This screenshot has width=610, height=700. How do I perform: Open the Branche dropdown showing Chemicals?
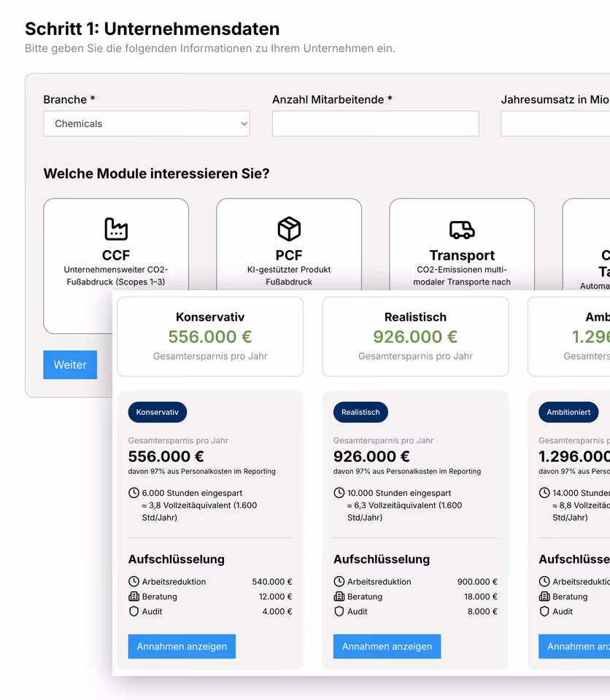pos(147,124)
